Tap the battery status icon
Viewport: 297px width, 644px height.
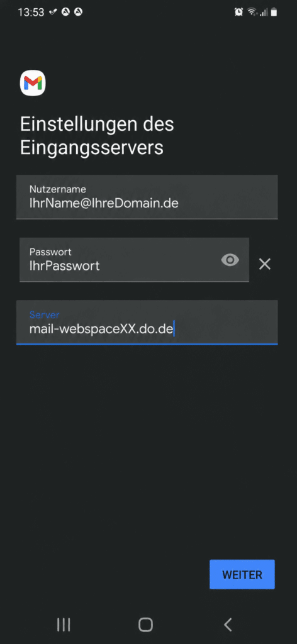click(274, 13)
